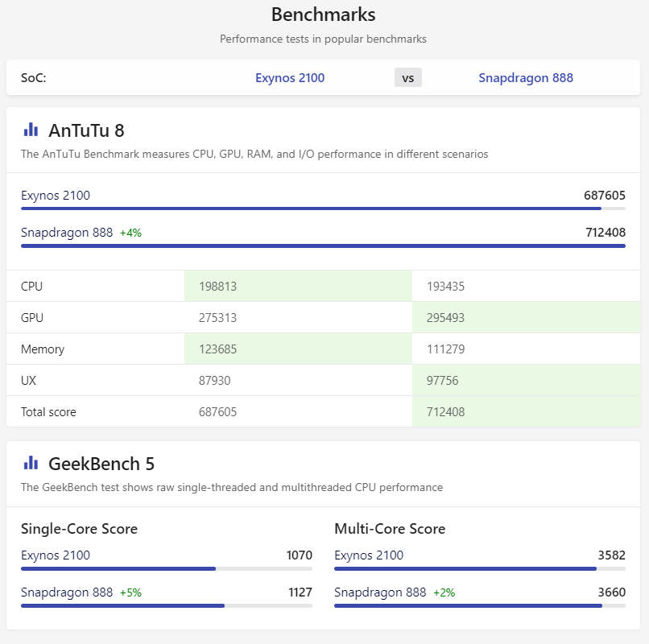Select the CPU row label
Image resolution: width=649 pixels, height=644 pixels.
tap(32, 287)
